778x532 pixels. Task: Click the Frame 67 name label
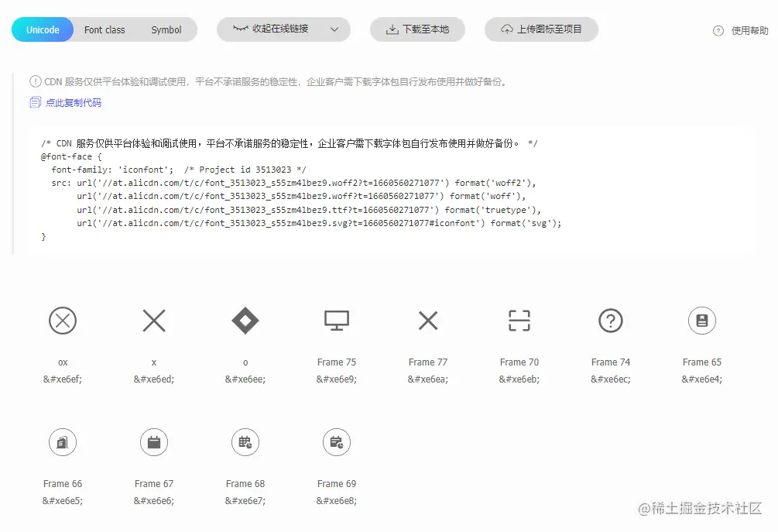point(154,484)
